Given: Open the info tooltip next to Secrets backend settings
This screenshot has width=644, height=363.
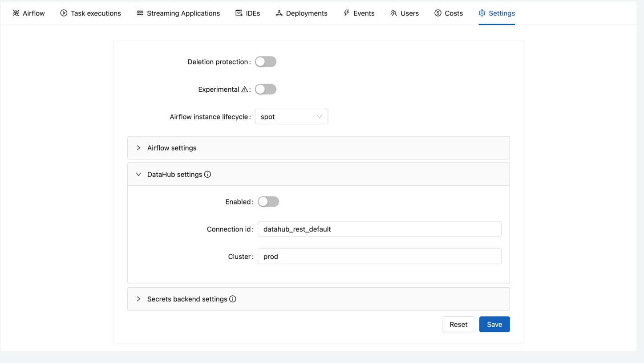Looking at the screenshot, I should 233,299.
